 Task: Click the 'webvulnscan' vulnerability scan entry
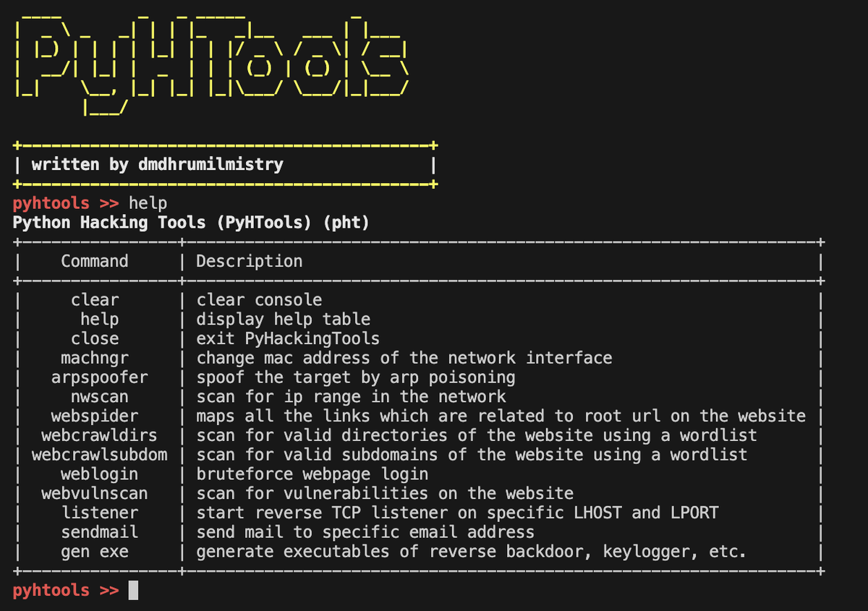tap(98, 493)
